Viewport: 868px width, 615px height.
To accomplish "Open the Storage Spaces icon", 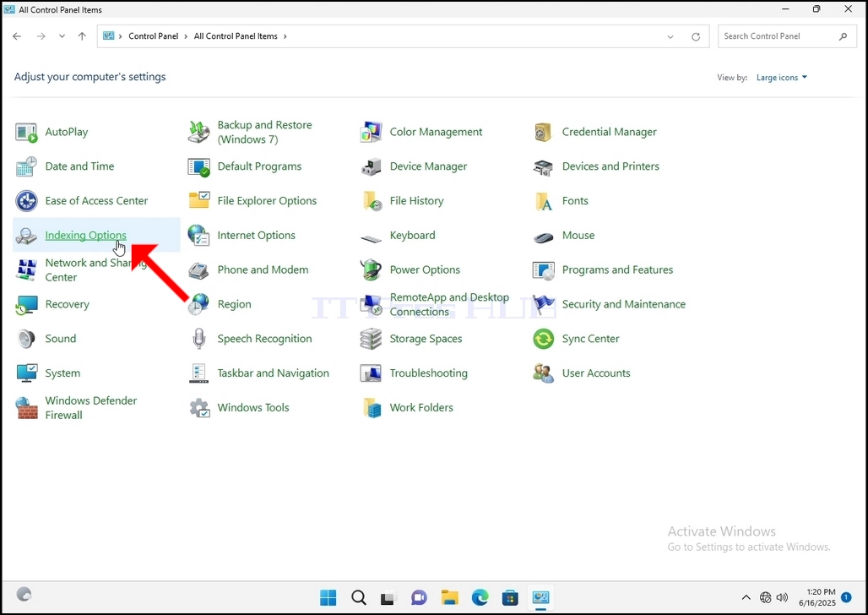I will (371, 339).
